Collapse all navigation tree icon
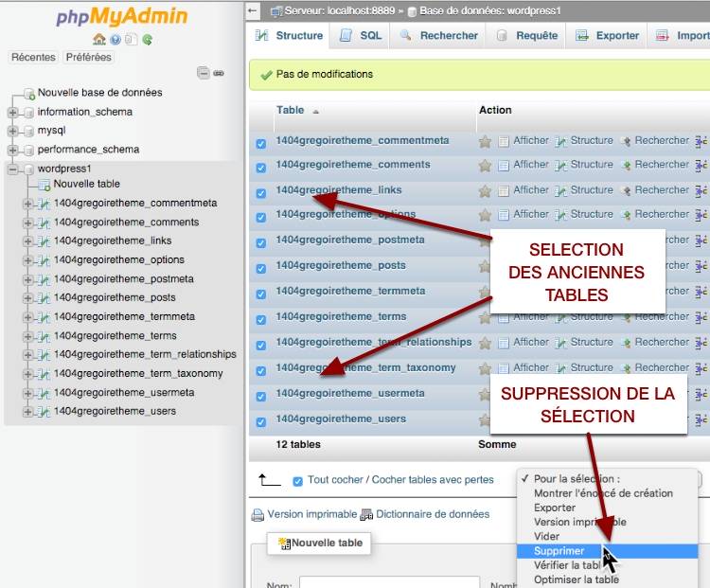The width and height of the screenshot is (710, 588). tap(204, 73)
